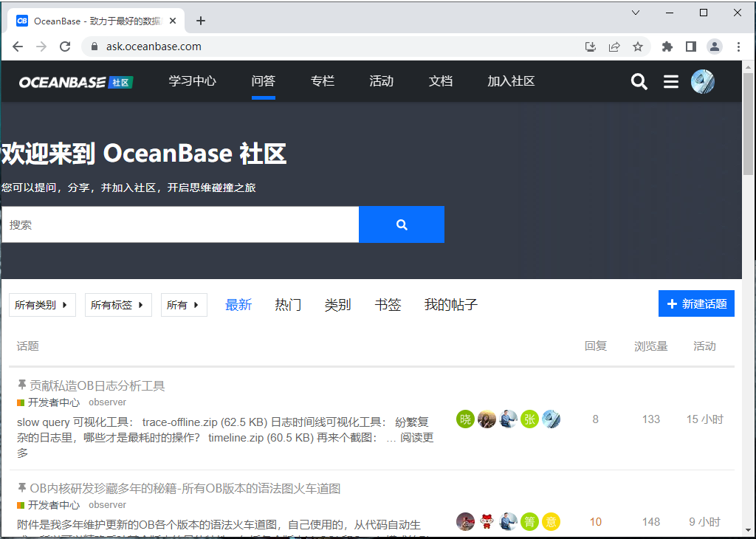This screenshot has width=756, height=539.
Task: Click the blue search submit button
Action: pos(402,224)
